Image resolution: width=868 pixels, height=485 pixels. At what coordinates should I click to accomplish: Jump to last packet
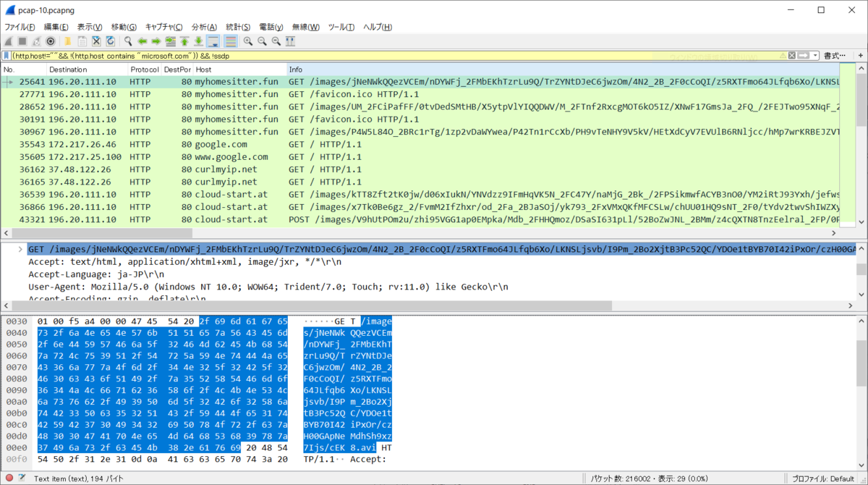click(x=198, y=41)
